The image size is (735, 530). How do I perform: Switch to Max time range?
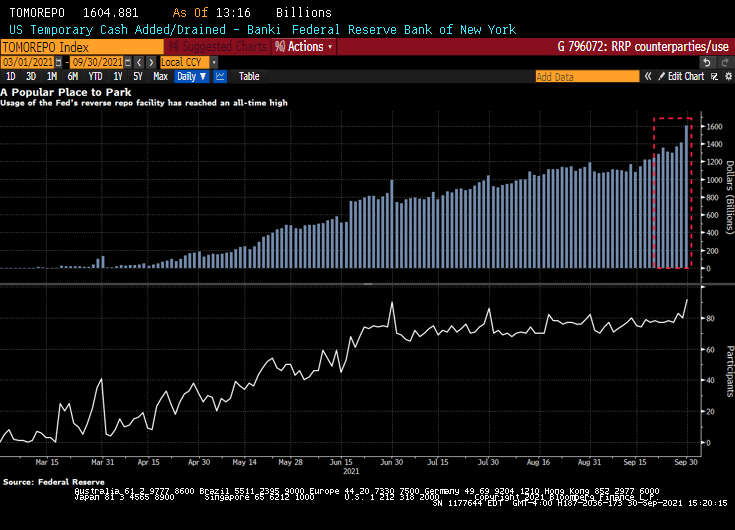[160, 76]
